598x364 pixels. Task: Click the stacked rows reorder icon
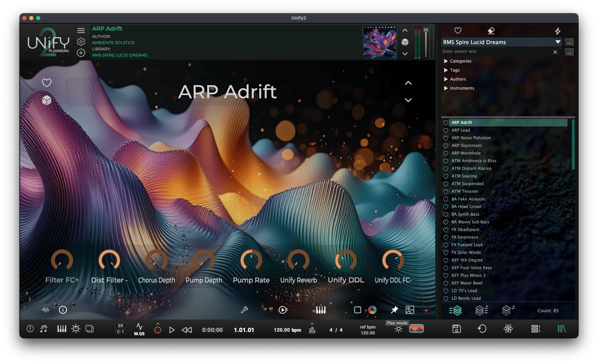click(x=536, y=329)
